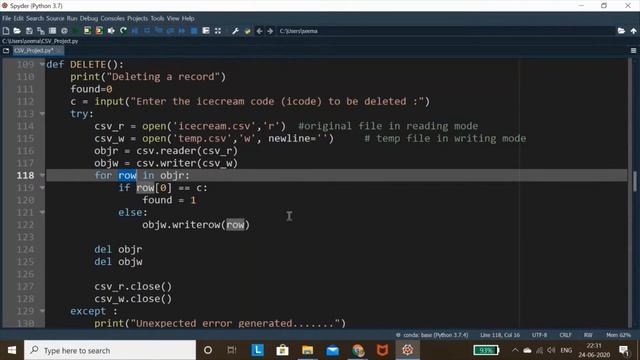Image resolution: width=640 pixels, height=360 pixels.
Task: Open the Source menu
Action: point(55,18)
